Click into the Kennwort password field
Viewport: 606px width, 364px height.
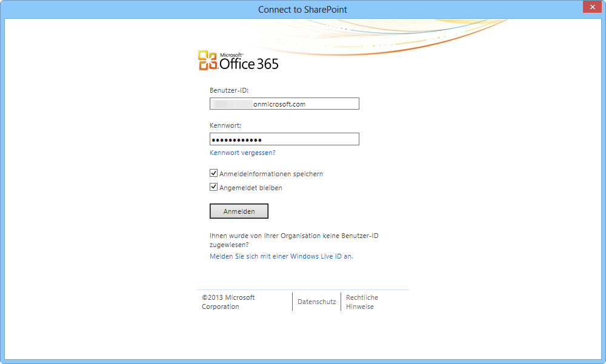pyautogui.click(x=284, y=139)
